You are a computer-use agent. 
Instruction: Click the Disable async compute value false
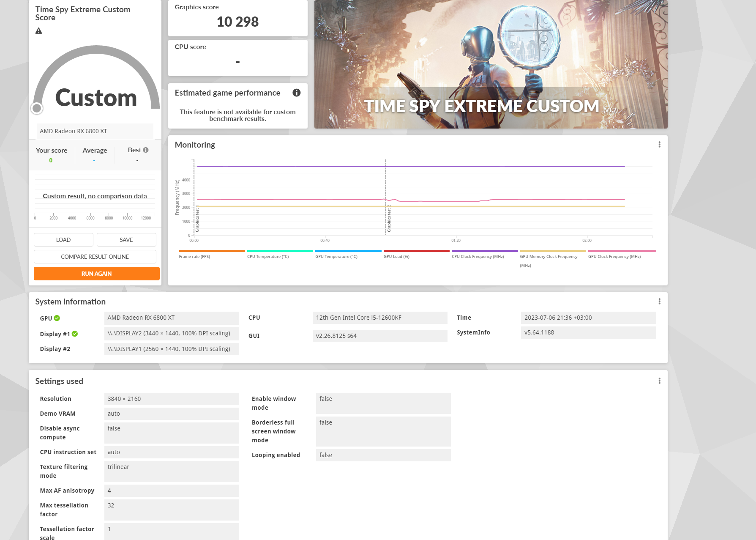pyautogui.click(x=172, y=433)
